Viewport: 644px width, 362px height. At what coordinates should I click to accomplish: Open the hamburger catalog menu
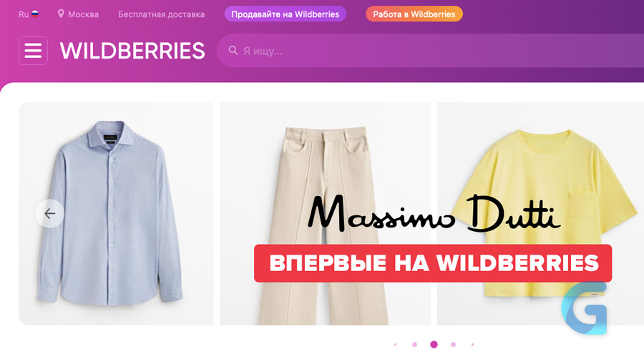pyautogui.click(x=33, y=51)
